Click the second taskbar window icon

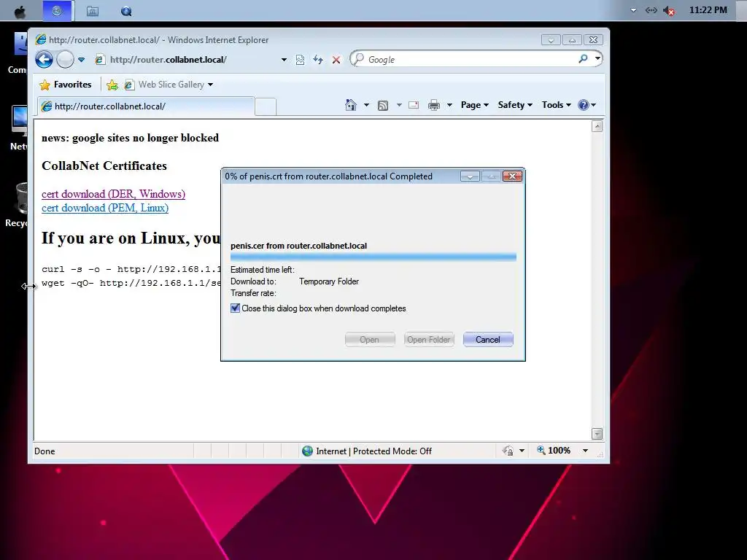coord(93,11)
